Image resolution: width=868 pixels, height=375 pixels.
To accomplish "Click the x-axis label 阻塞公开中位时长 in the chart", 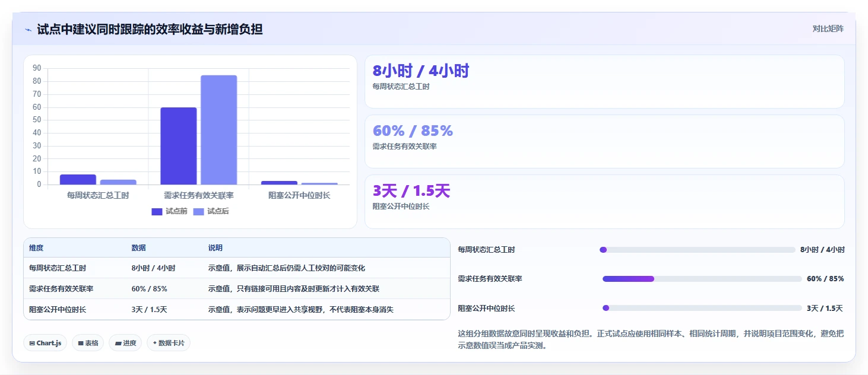I will (x=299, y=195).
